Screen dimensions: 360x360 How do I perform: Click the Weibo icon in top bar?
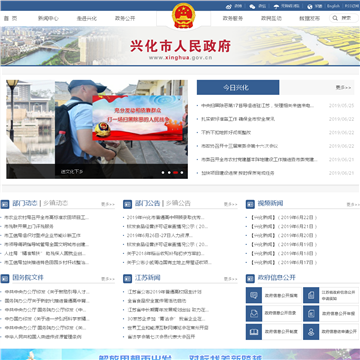pos(229,6)
